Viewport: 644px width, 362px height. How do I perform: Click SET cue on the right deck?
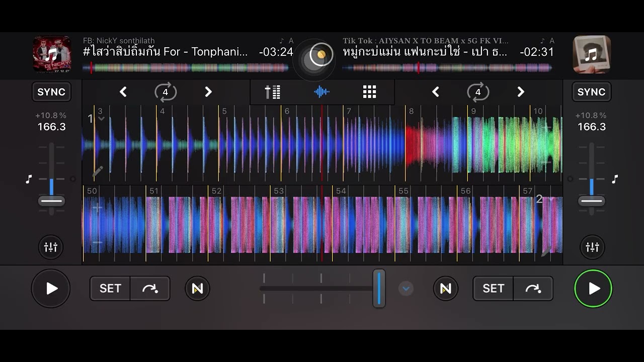(493, 289)
